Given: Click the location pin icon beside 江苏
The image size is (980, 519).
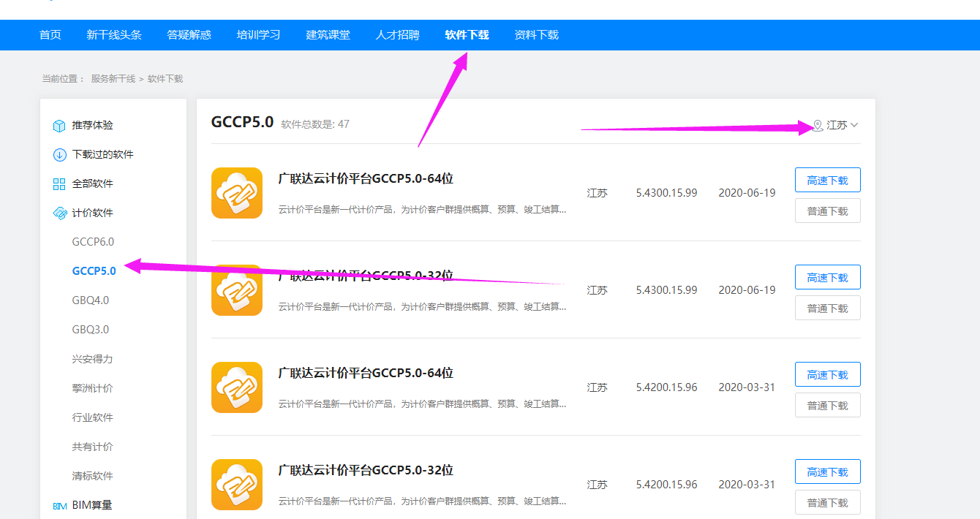Looking at the screenshot, I should (x=818, y=126).
